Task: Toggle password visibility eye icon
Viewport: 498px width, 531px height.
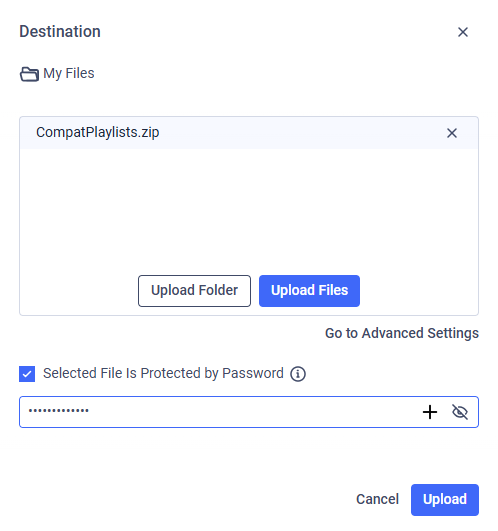Action: [460, 412]
